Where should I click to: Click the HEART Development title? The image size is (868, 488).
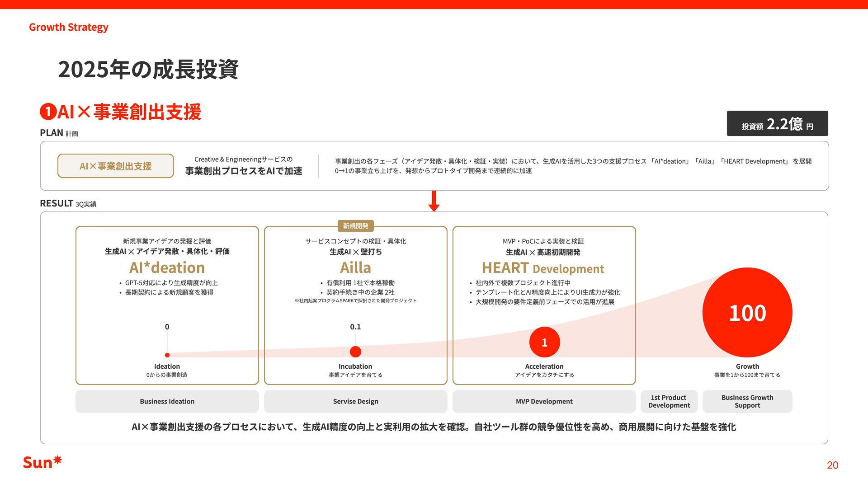pos(543,268)
